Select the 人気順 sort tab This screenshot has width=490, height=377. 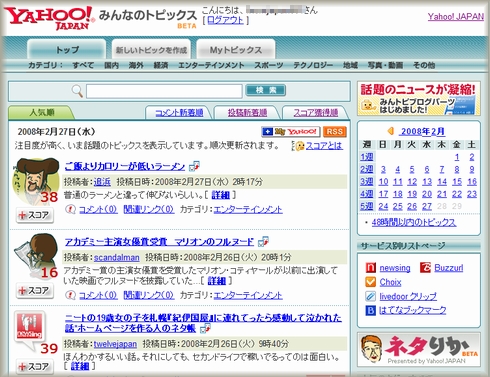click(x=41, y=113)
